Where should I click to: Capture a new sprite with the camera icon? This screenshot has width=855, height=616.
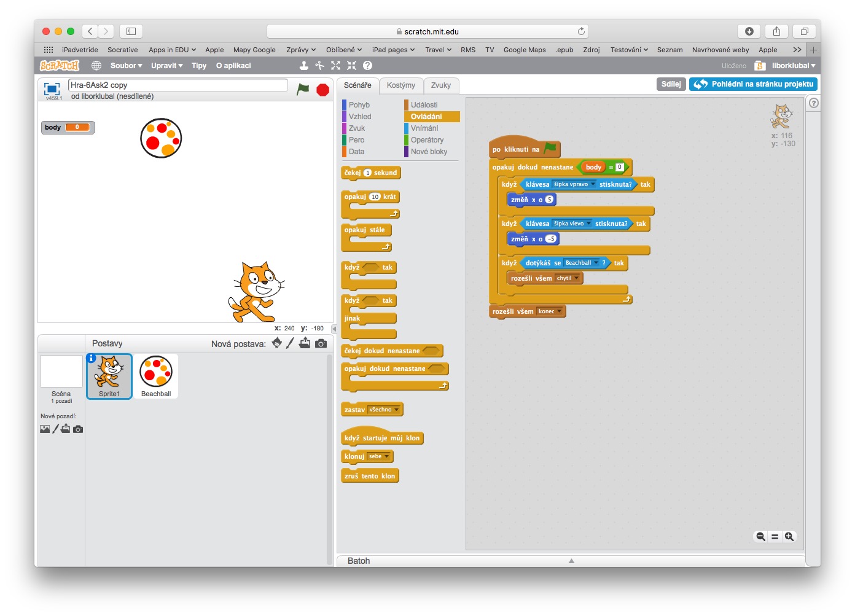[x=321, y=343]
